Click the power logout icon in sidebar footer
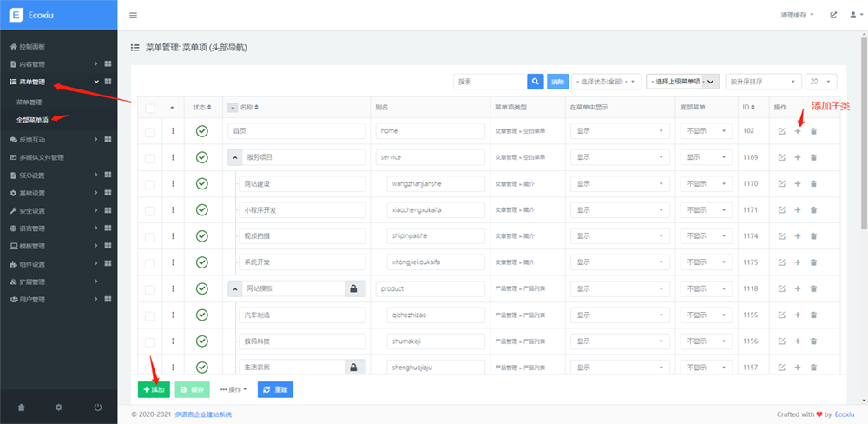The image size is (868, 424). (x=98, y=407)
